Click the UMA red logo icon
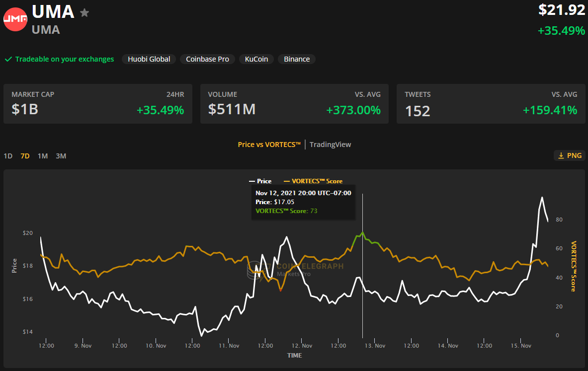This screenshot has height=371, width=588. (x=15, y=19)
